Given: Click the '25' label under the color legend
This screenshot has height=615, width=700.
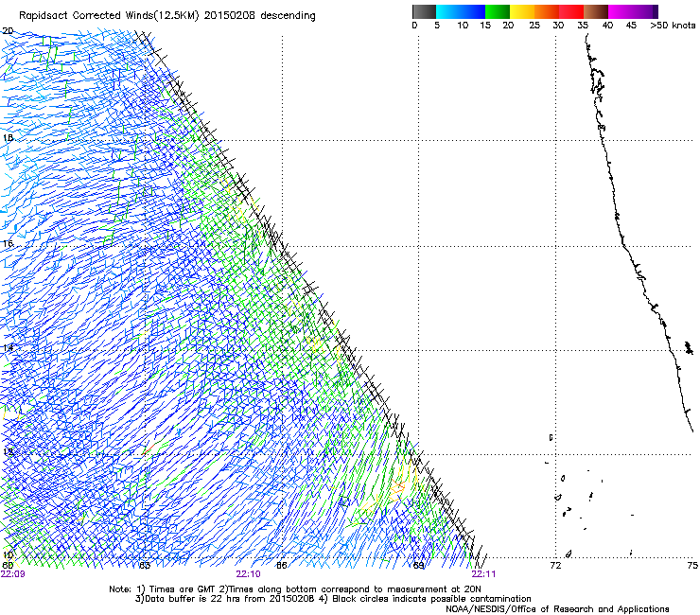Looking at the screenshot, I should pyautogui.click(x=534, y=26).
